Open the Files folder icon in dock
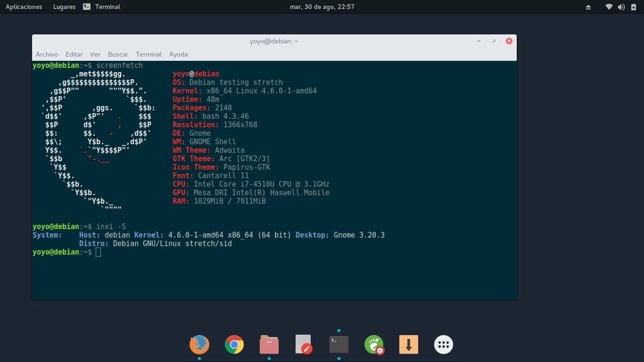 point(269,345)
